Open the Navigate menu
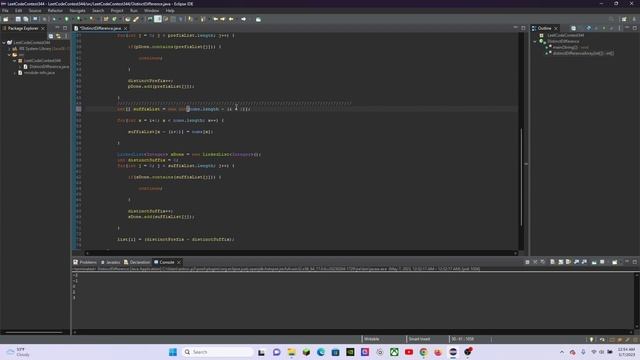 click(x=77, y=11)
